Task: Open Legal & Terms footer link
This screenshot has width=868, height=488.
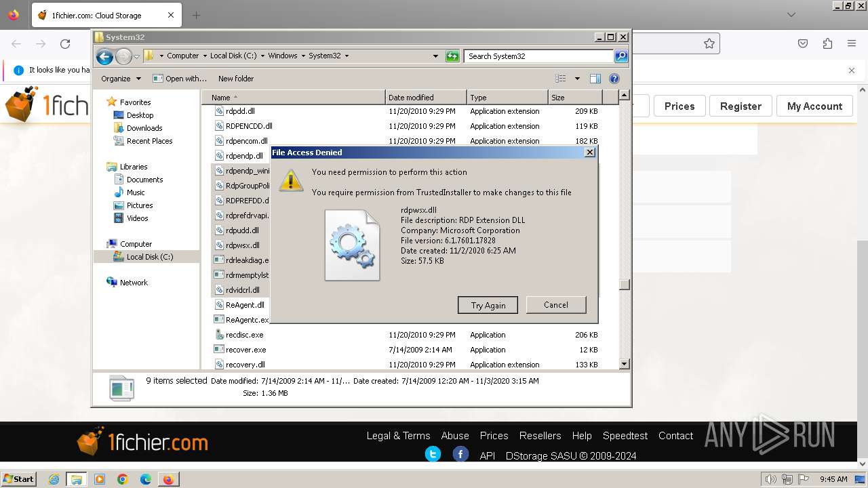Action: [398, 436]
